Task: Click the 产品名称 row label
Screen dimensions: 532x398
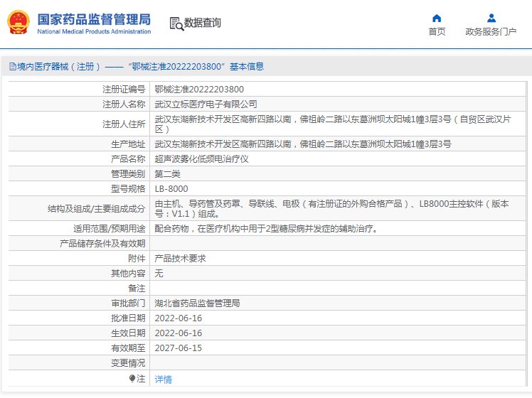Action: [128, 159]
